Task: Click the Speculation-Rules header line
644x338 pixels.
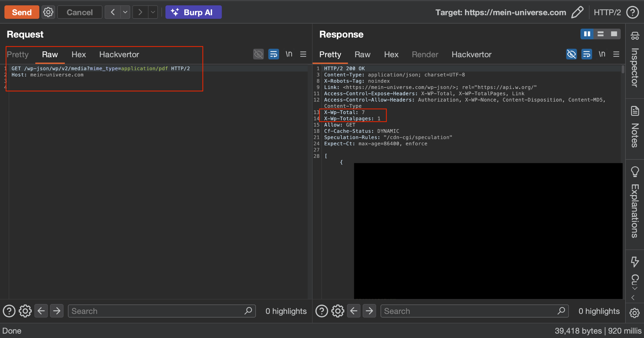Action: coord(388,137)
